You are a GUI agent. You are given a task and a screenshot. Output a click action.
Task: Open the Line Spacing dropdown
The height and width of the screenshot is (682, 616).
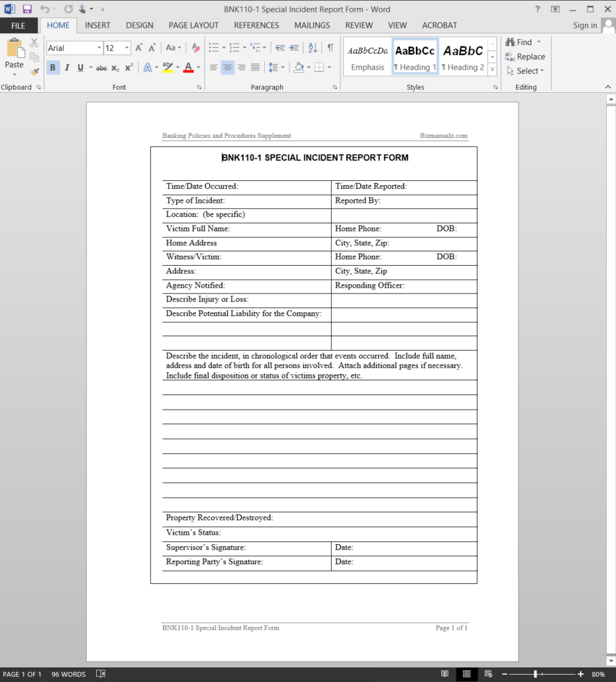tap(276, 68)
